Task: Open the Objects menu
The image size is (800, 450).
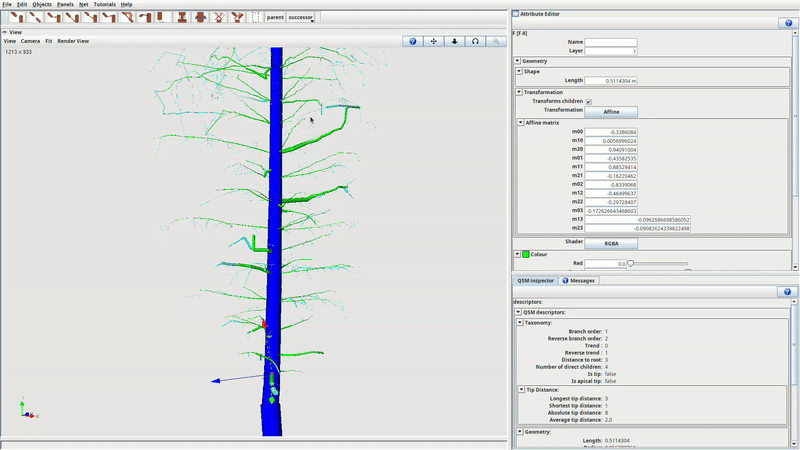Action: [x=41, y=5]
